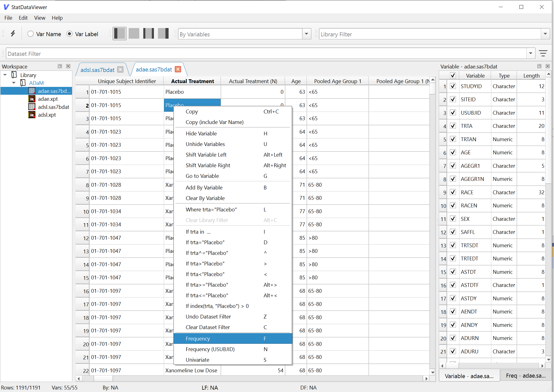554x392 pixels.
Task: Click the filter lines icon beside Dataset Filter
Action: tap(543, 53)
